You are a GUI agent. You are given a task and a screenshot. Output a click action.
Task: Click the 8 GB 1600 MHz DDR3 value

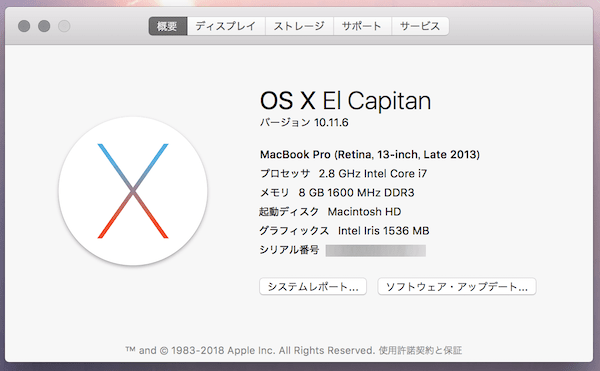pos(356,192)
